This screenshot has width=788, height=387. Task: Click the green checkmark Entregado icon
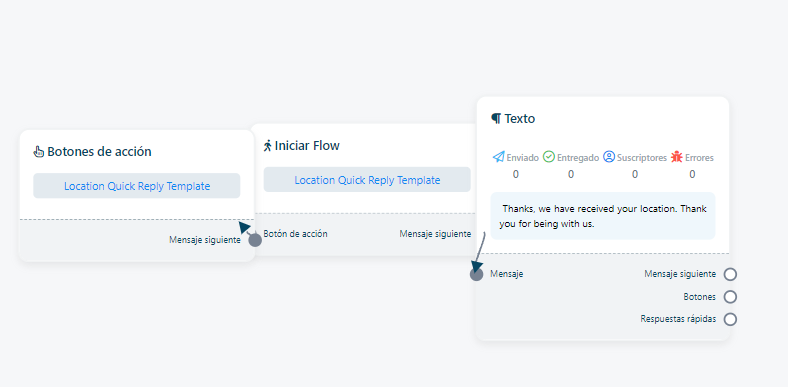(x=549, y=157)
